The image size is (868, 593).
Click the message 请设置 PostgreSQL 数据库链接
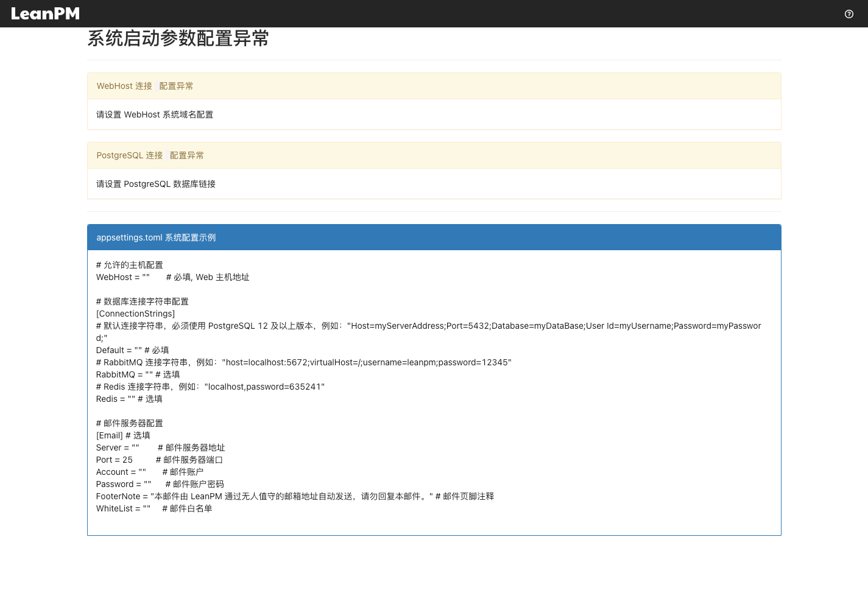pos(156,184)
